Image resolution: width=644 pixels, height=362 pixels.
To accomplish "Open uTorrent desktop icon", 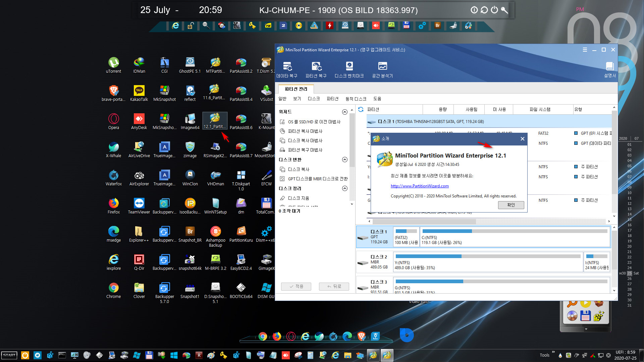I will 114,65.
